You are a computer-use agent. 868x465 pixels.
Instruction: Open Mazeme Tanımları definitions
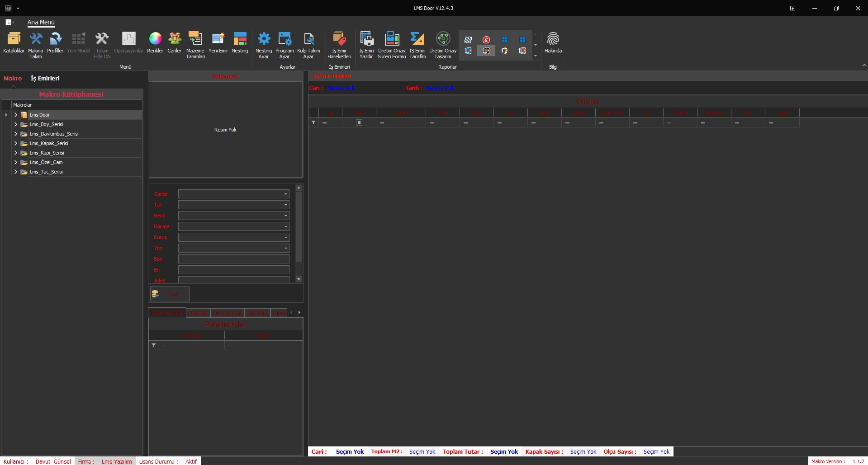195,45
